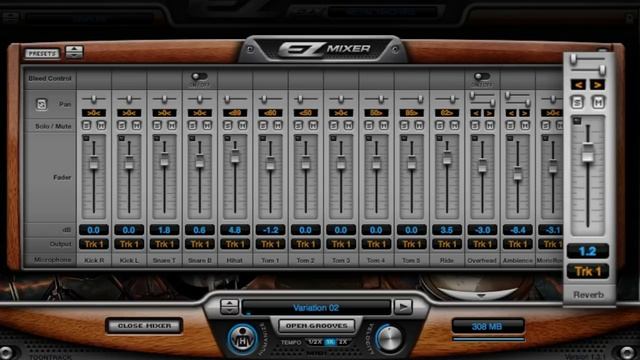Solo the Kick R channel
The image size is (640, 360).
pyautogui.click(x=86, y=126)
